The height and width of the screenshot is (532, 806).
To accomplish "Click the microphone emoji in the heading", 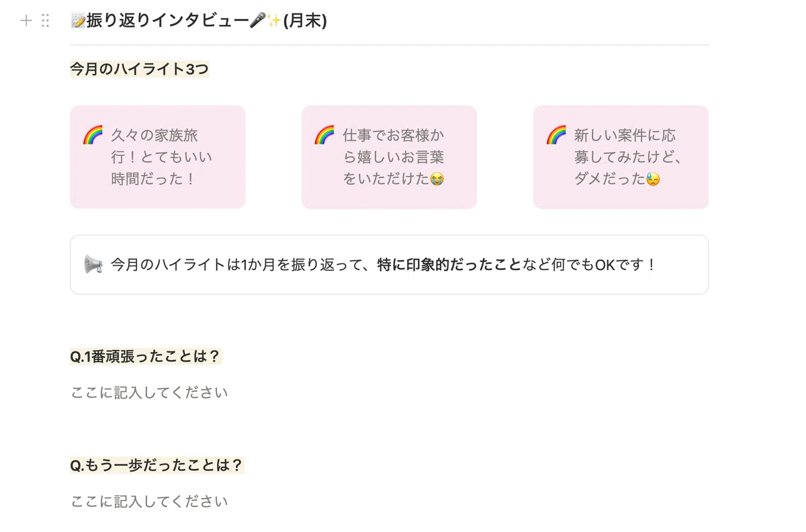I will [257, 21].
